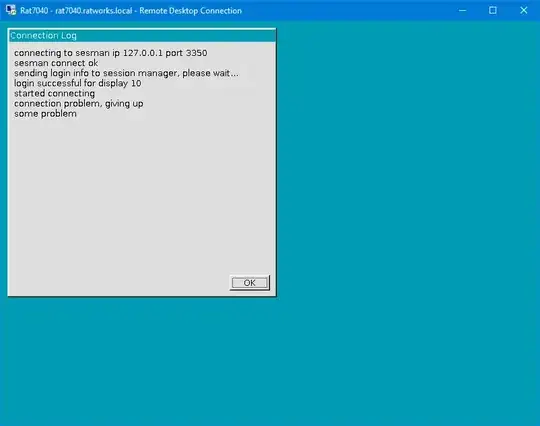Image resolution: width=540 pixels, height=426 pixels.
Task: Close the Remote Desktop Connection window
Action: 524,10
